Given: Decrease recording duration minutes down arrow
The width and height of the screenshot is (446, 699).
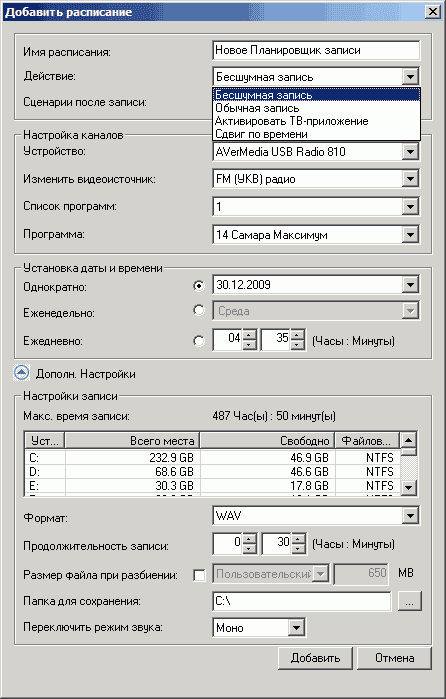Looking at the screenshot, I should point(298,548).
